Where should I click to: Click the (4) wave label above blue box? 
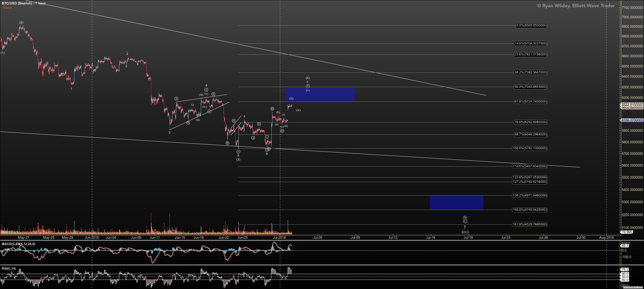click(x=308, y=78)
